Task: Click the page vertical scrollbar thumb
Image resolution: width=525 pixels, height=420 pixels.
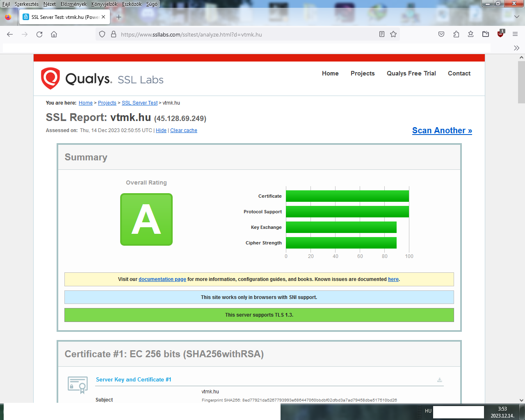Action: pyautogui.click(x=521, y=82)
